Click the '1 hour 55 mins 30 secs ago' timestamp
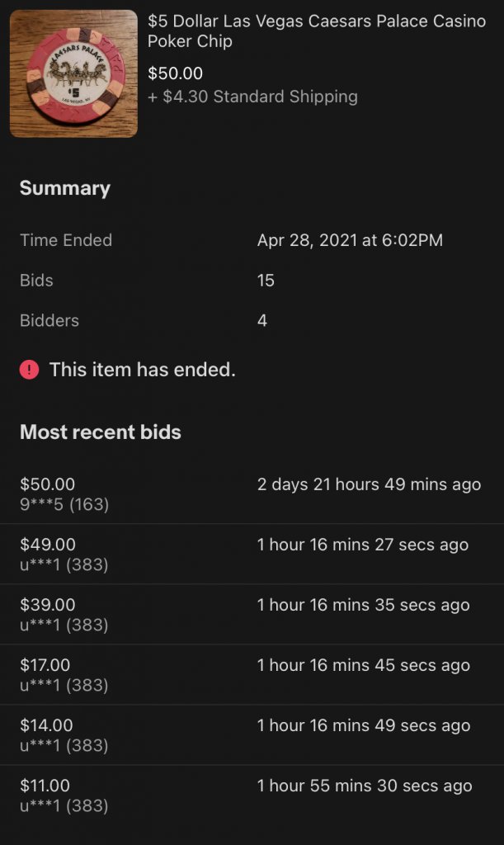 click(x=365, y=786)
